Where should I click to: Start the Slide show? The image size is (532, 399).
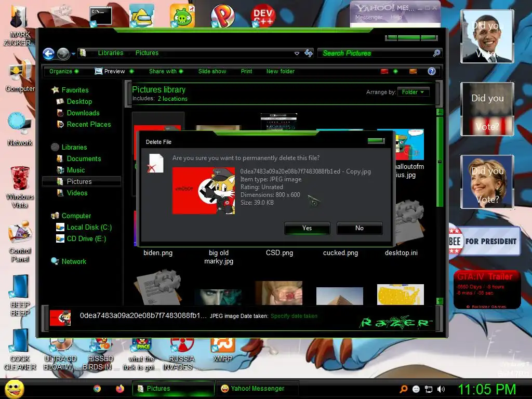pos(212,71)
